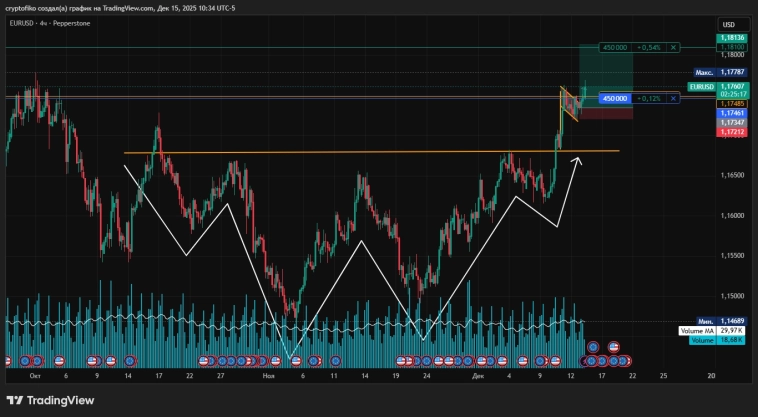758x417 pixels.
Task: Click the orange-bordered 1,17485 price label
Action: [732, 104]
